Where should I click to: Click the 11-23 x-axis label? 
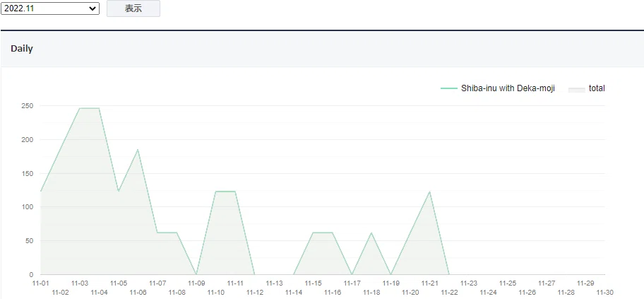469,283
